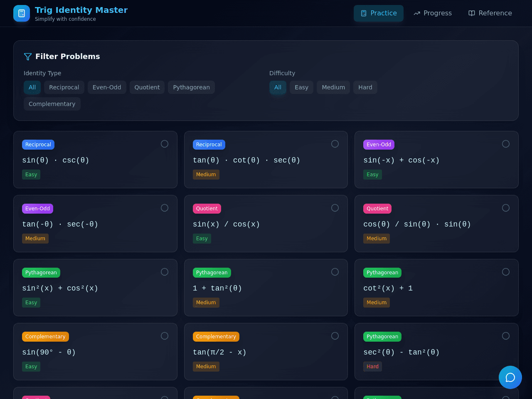The image size is (532, 399).
Task: Switch to the Progress tab
Action: (433, 13)
